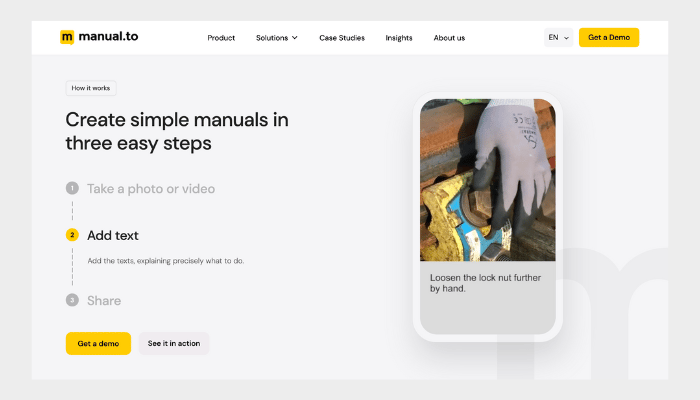Select the Add text step heading

113,235
